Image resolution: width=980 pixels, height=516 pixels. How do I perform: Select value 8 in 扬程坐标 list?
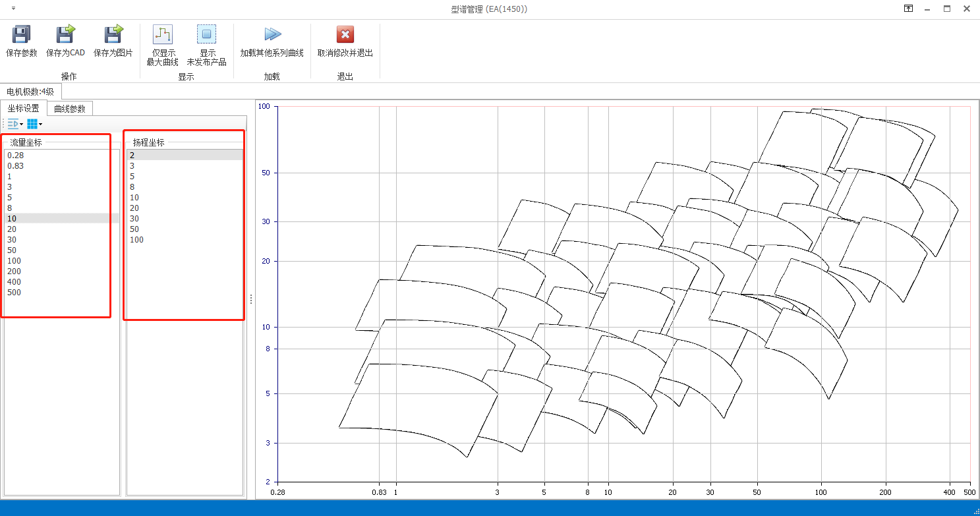[x=185, y=186]
